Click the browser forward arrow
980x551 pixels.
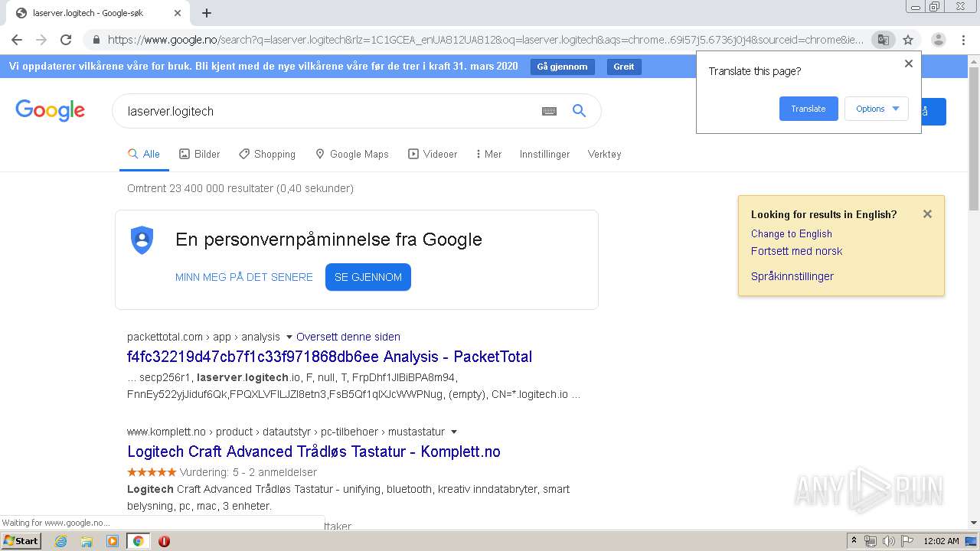41,40
